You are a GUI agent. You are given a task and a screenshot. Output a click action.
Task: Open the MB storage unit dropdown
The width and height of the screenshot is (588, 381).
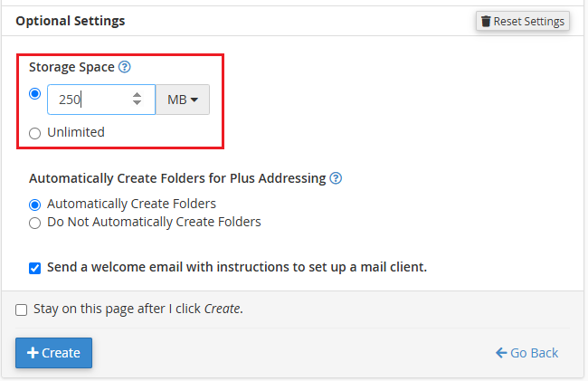182,100
